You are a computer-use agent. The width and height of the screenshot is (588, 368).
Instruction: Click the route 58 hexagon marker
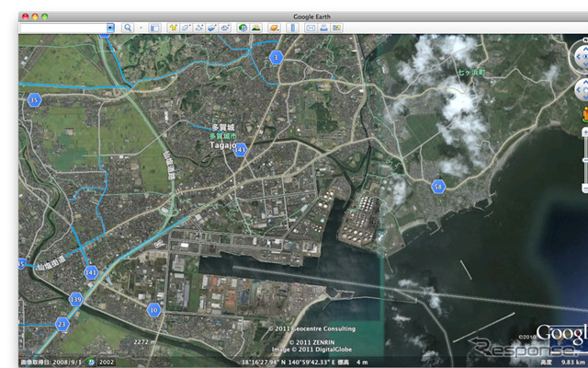[438, 187]
